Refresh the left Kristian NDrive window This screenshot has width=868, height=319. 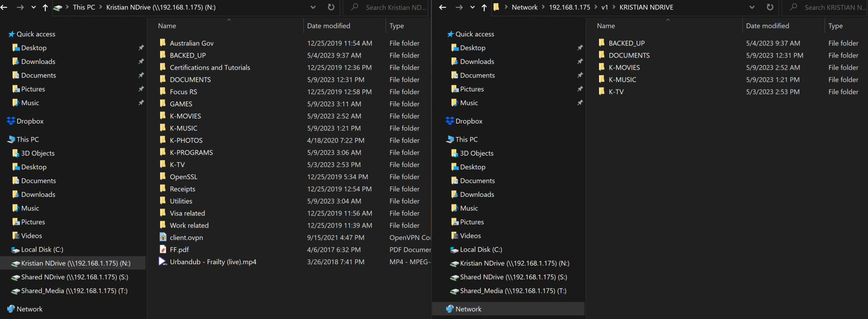[331, 7]
